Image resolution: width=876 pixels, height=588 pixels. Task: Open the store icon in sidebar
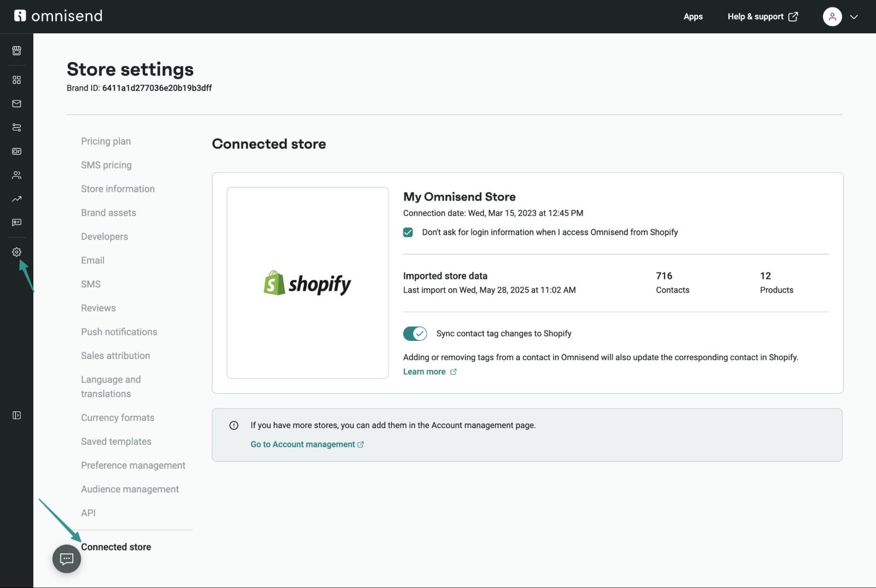(x=17, y=50)
